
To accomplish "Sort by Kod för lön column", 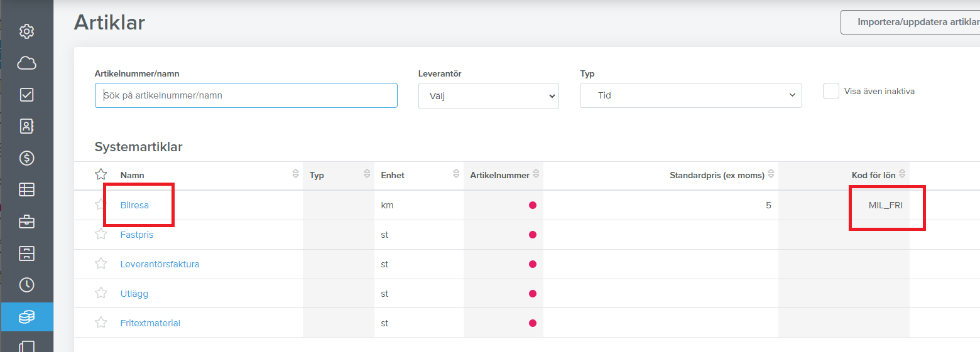I will (x=873, y=175).
